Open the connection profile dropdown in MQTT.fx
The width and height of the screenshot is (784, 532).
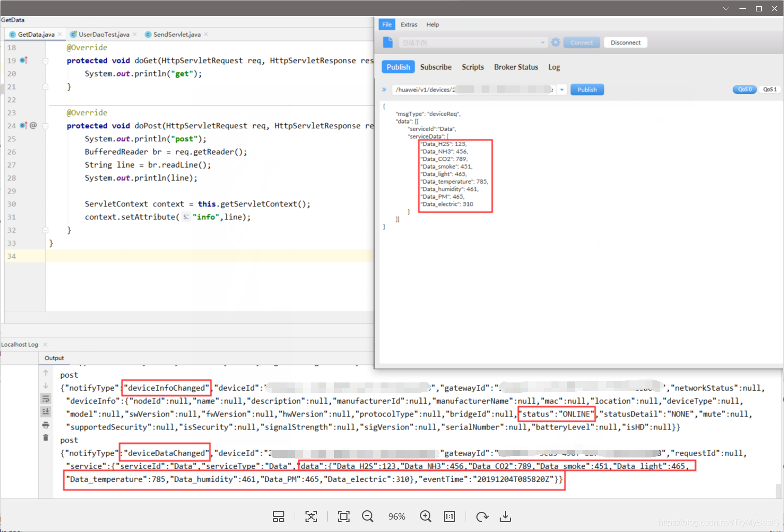tap(543, 42)
